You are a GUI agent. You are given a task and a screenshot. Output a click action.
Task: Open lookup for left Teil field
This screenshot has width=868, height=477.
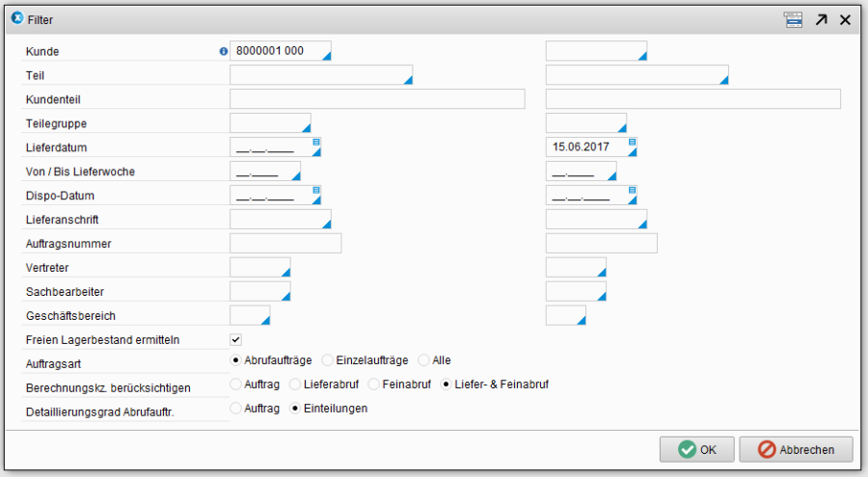(408, 81)
